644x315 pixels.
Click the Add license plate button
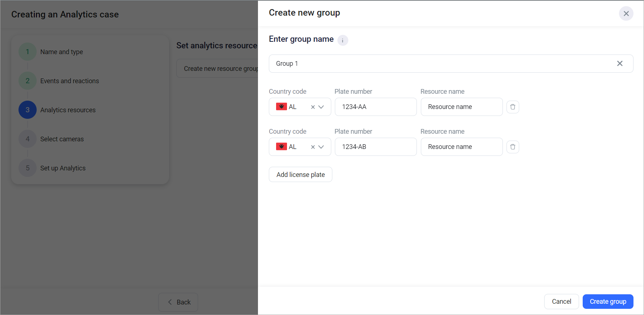pyautogui.click(x=300, y=174)
